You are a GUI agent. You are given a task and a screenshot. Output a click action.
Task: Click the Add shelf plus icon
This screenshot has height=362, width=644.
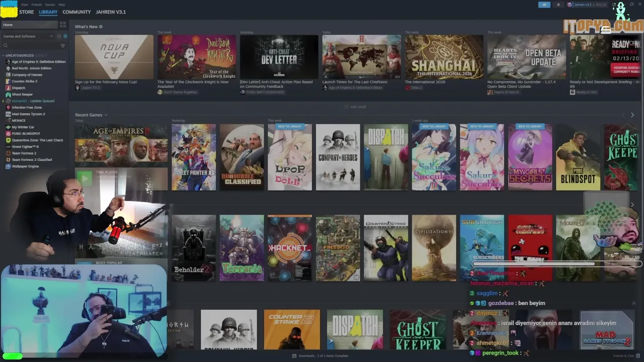coord(347,107)
